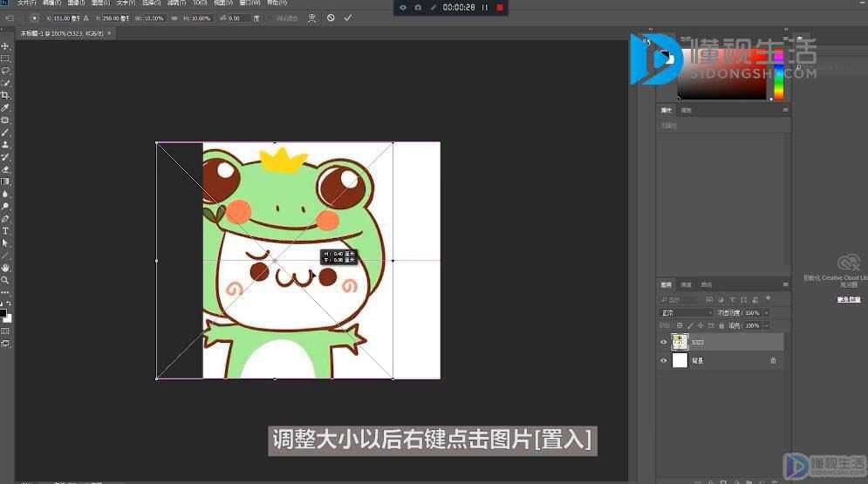Image resolution: width=868 pixels, height=484 pixels.
Task: Select the Brush tool
Action: [5, 133]
